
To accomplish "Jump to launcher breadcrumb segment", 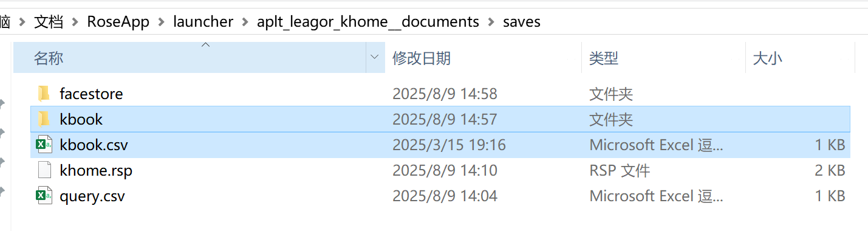I will pyautogui.click(x=203, y=22).
